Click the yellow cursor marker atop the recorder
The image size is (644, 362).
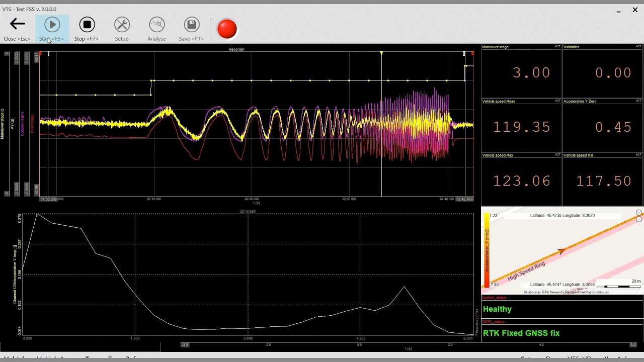click(381, 53)
